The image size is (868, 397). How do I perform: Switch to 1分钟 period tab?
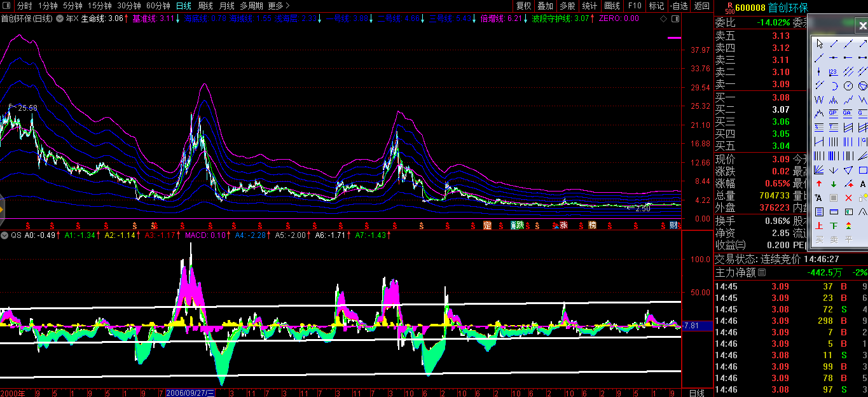[x=47, y=6]
